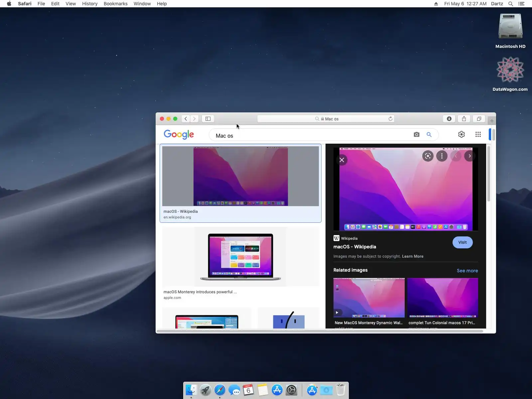
Task: Search inside the image with Google Lens
Action: pos(428,156)
